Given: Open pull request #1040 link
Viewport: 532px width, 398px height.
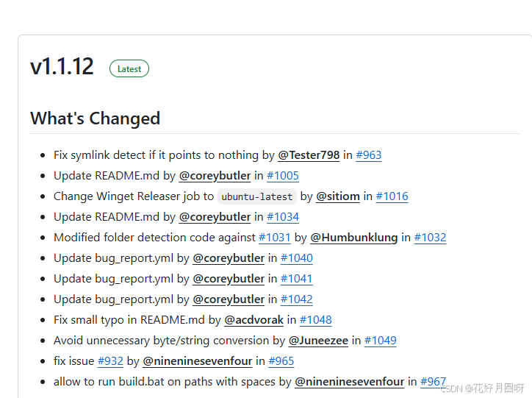Looking at the screenshot, I should [x=297, y=258].
